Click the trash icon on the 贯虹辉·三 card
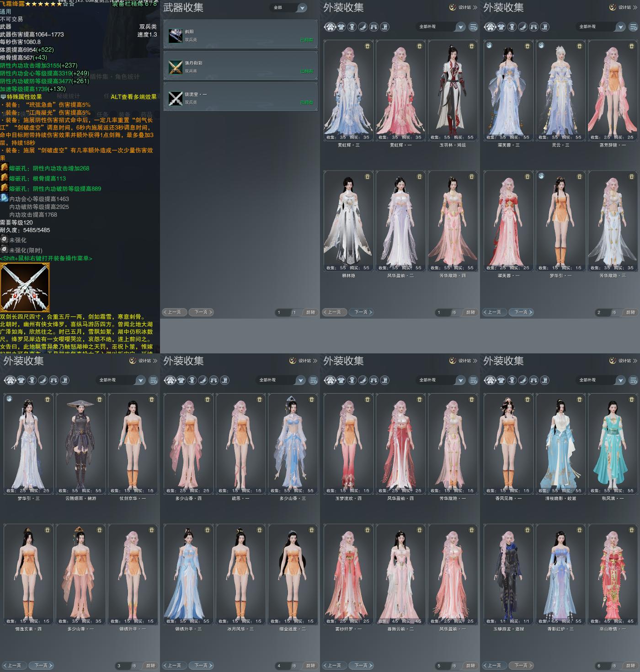Screen dimensions: 640x672 tap(367, 46)
